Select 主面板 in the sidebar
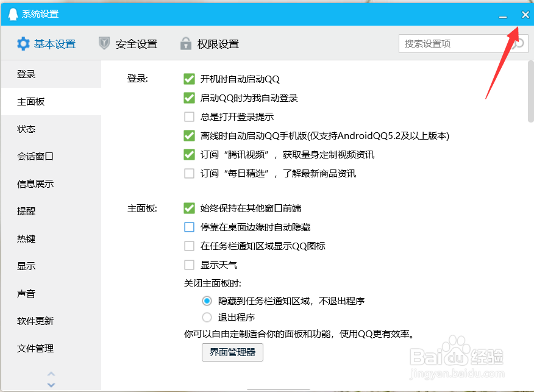 (x=51, y=101)
